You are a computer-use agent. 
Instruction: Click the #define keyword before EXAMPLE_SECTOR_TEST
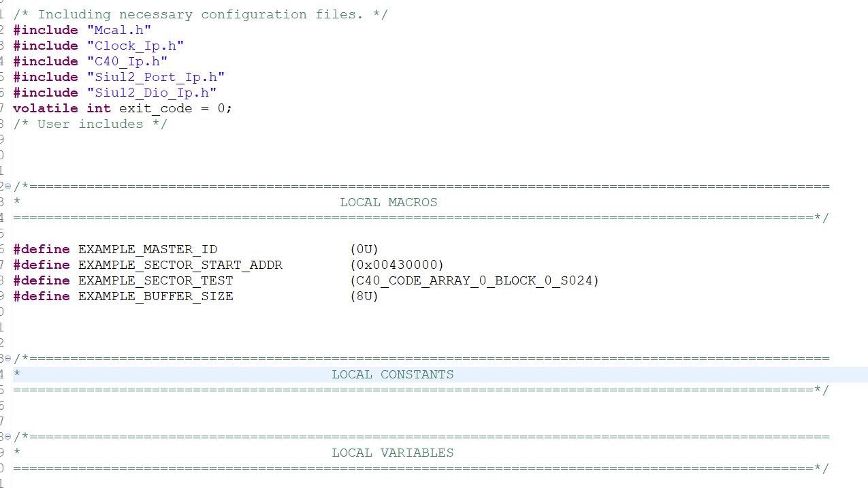[42, 280]
